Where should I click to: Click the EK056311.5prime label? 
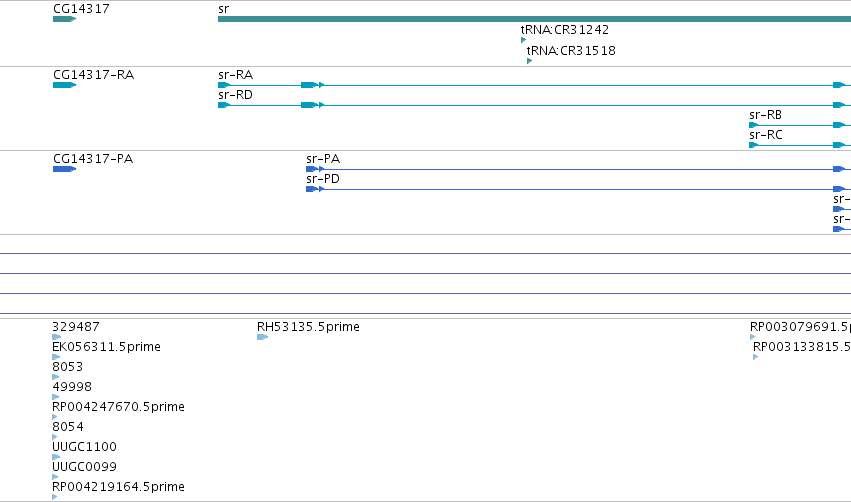pos(106,346)
